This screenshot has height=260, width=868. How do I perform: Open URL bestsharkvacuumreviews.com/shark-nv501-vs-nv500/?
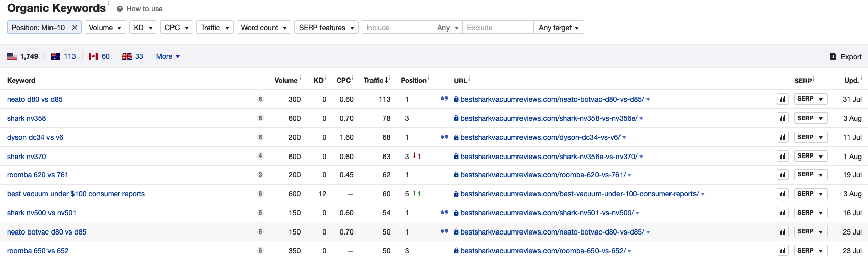[547, 213]
